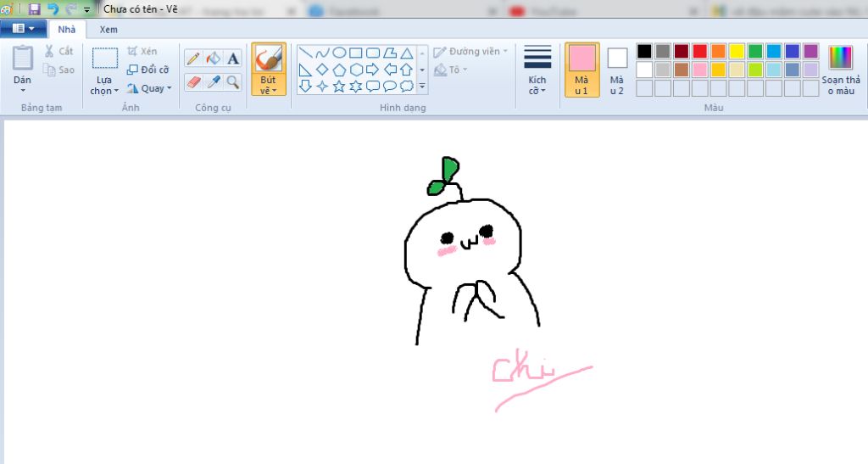
Task: Choose the straight line shape
Action: [305, 53]
